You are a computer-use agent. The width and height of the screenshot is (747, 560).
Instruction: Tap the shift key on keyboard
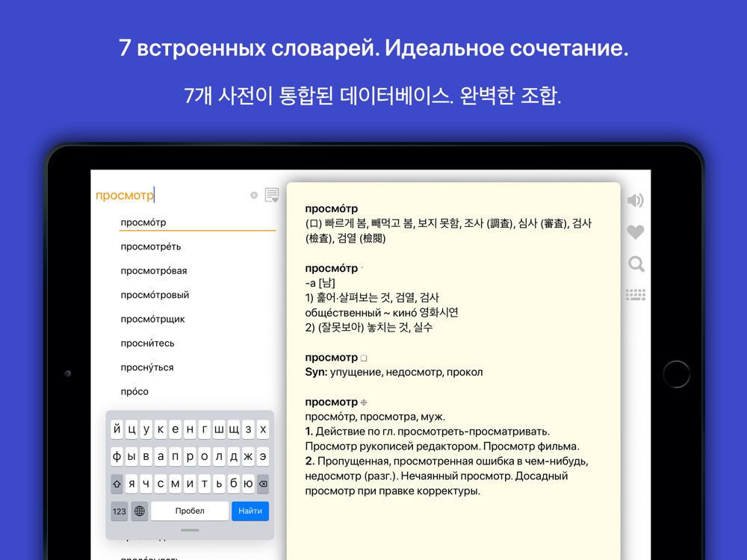(117, 484)
